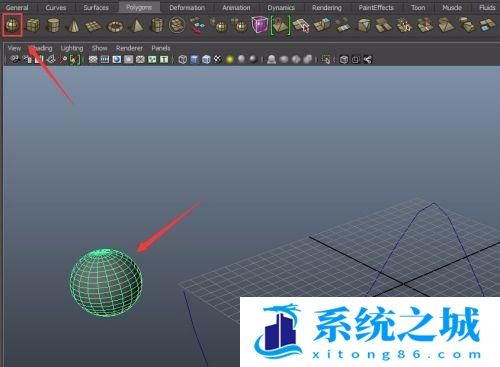Image resolution: width=500 pixels, height=367 pixels.
Task: Open the Renderer panel menu
Action: (x=129, y=48)
